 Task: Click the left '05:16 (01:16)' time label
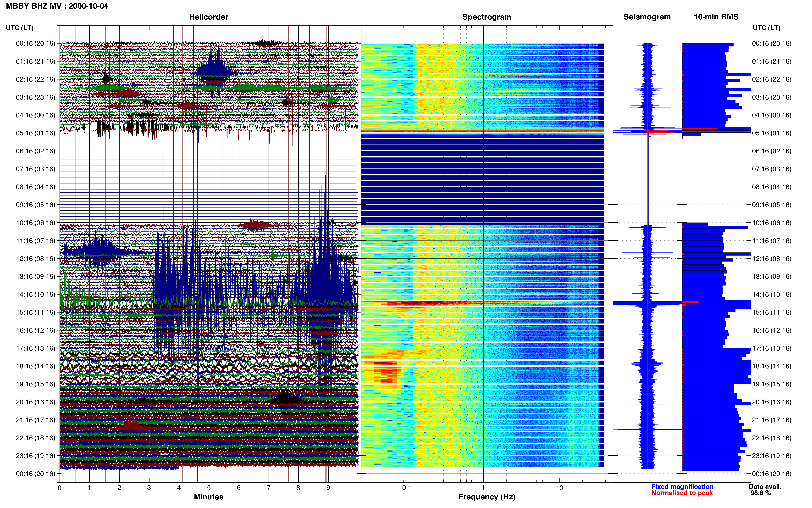click(36, 133)
